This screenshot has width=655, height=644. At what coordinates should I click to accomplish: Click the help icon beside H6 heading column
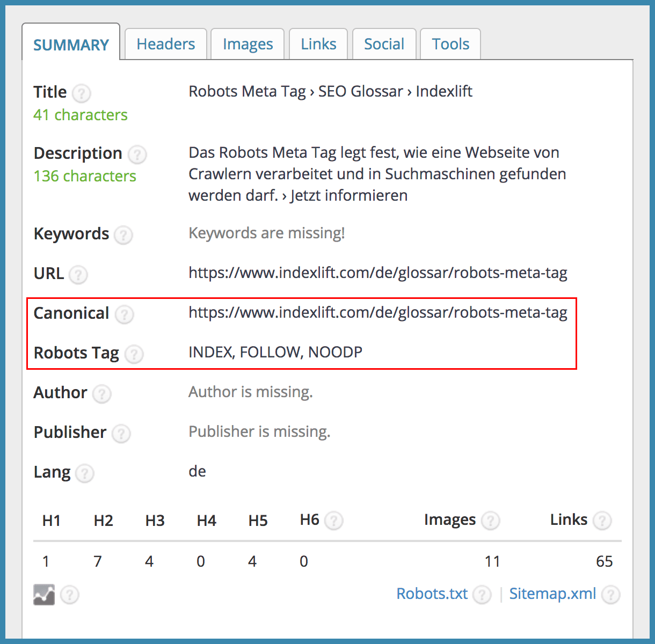(x=334, y=521)
